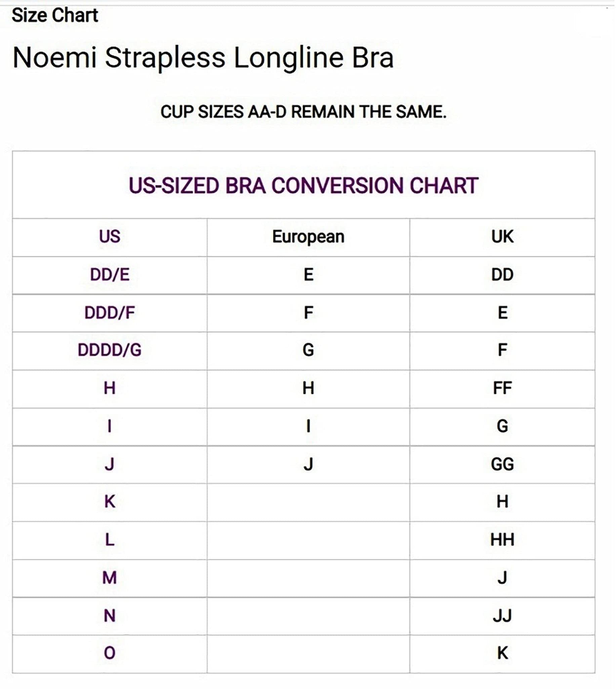Click the I cell in European column

[309, 426]
